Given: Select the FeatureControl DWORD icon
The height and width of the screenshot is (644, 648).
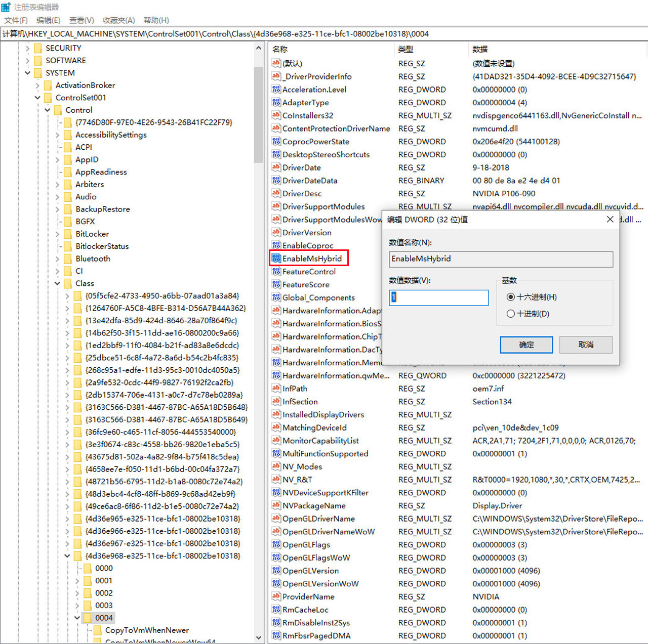Looking at the screenshot, I should coord(276,272).
